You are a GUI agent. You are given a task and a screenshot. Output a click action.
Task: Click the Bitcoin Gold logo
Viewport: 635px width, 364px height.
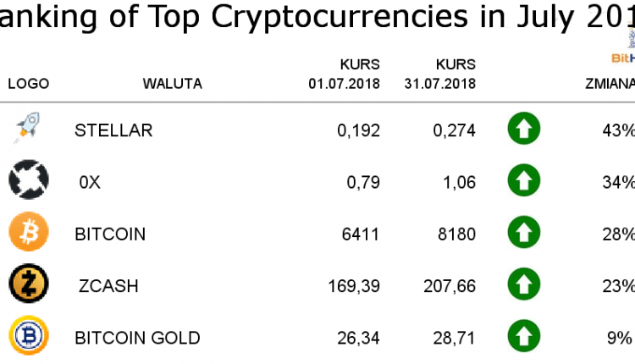pyautogui.click(x=29, y=337)
